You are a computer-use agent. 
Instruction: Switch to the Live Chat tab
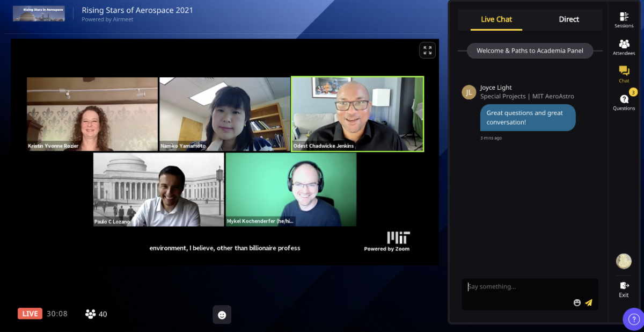pyautogui.click(x=496, y=19)
